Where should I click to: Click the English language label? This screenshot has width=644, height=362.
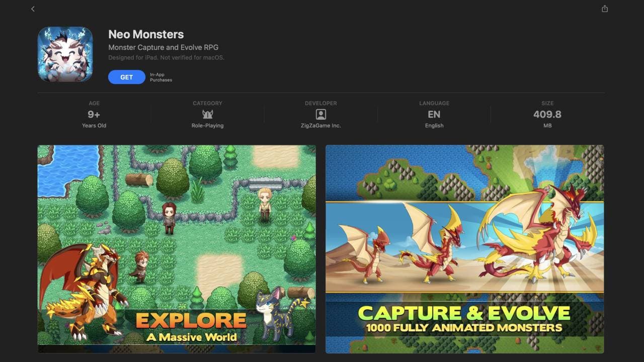(434, 126)
